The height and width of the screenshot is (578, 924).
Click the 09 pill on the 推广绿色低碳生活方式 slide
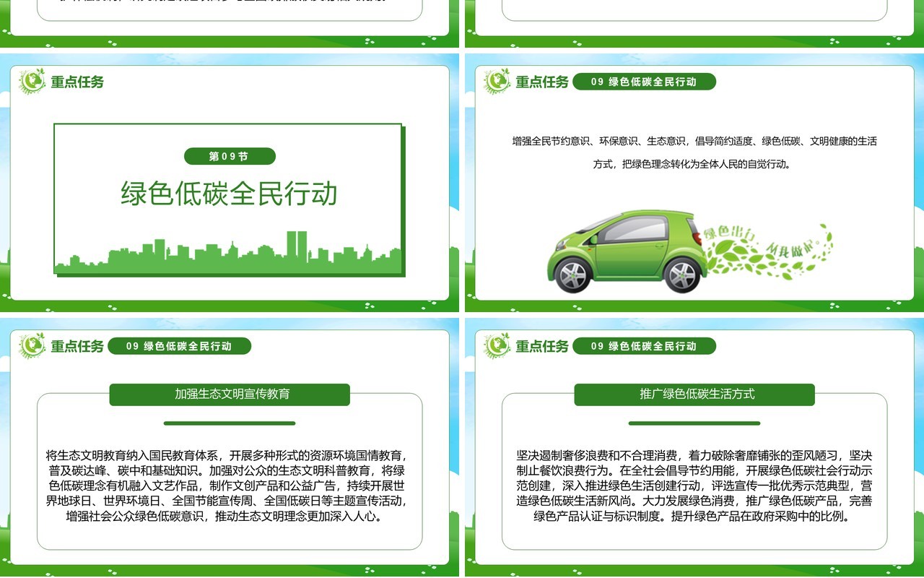tap(644, 346)
